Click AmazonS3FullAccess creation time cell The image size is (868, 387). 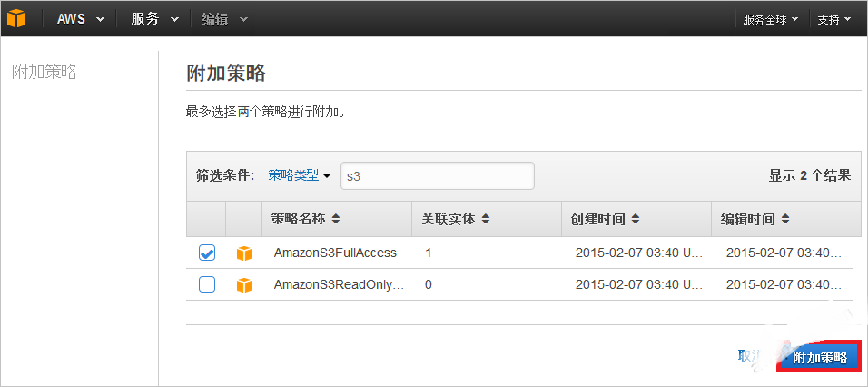click(x=639, y=253)
